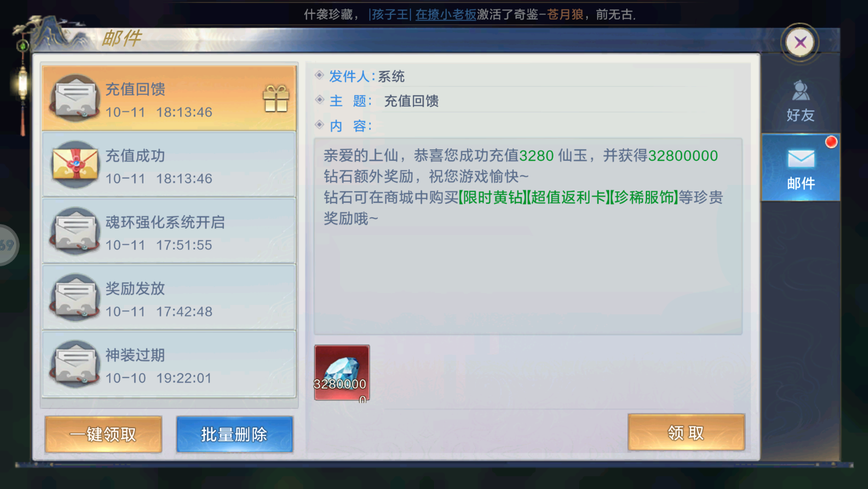This screenshot has height=489, width=868.
Task: Open the 在撩小老板 player link in announcement
Action: [x=446, y=14]
